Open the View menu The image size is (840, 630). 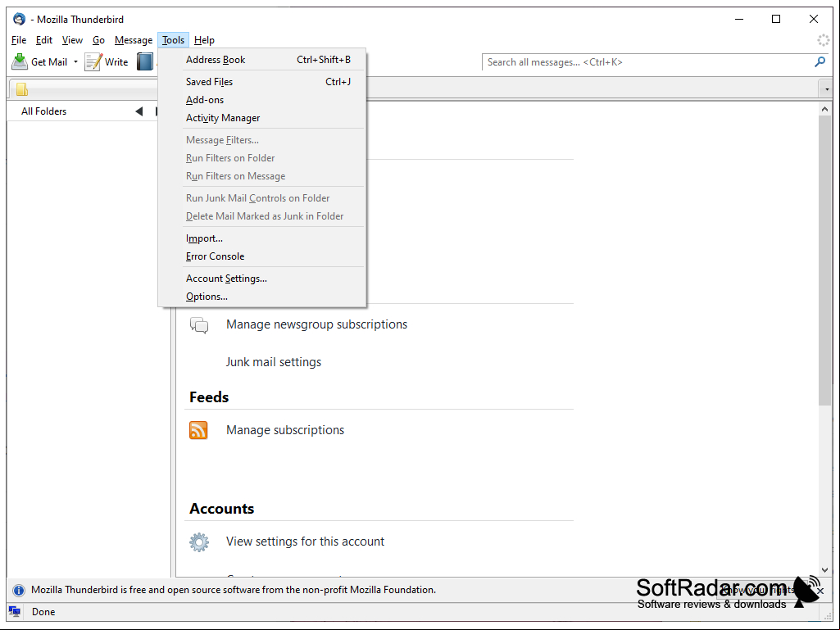tap(72, 40)
